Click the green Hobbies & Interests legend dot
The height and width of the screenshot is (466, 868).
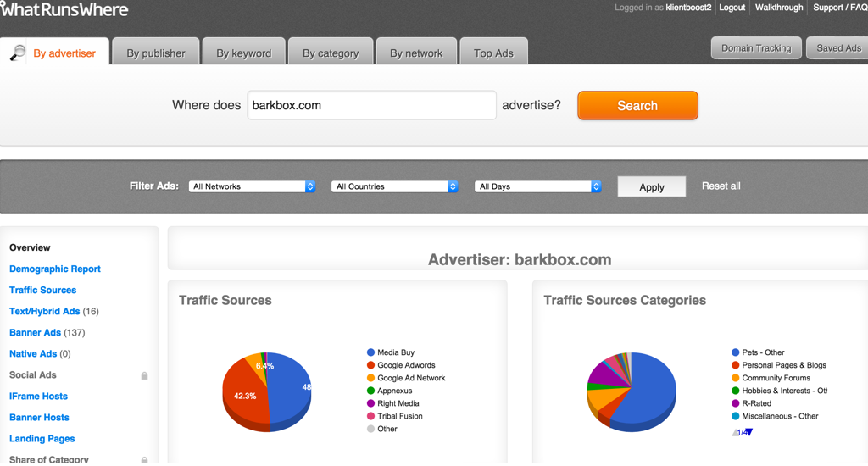736,391
